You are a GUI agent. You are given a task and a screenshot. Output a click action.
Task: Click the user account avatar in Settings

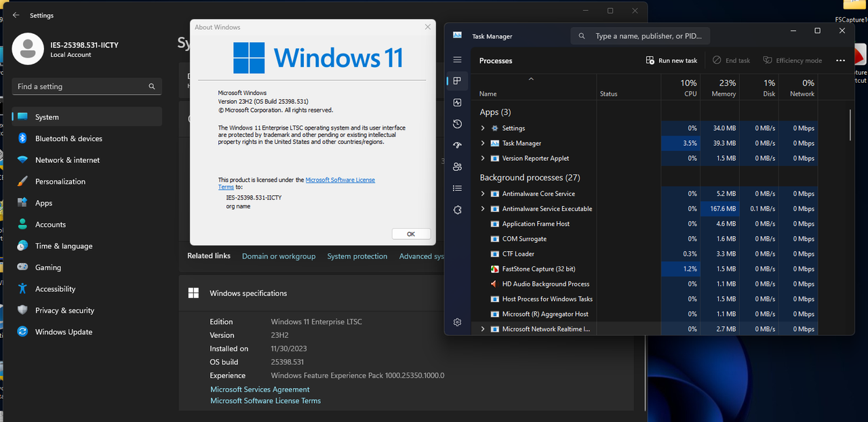[x=28, y=49]
